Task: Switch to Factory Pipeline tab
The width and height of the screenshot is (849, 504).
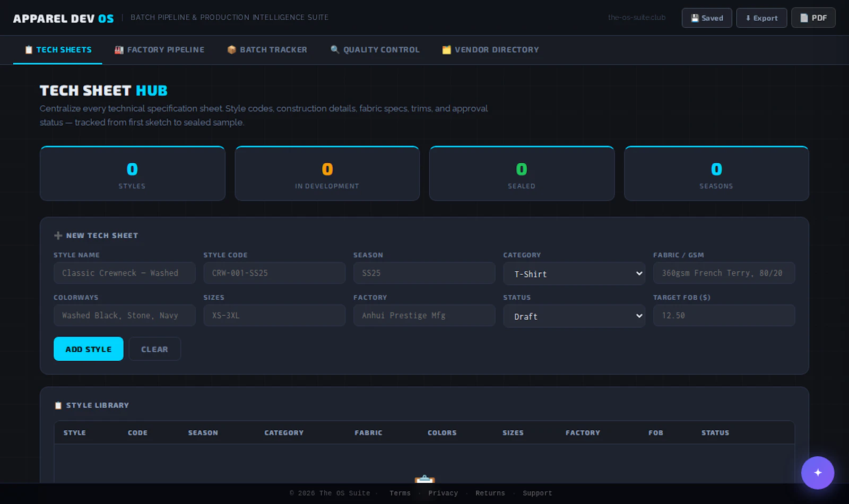Action: (x=159, y=50)
